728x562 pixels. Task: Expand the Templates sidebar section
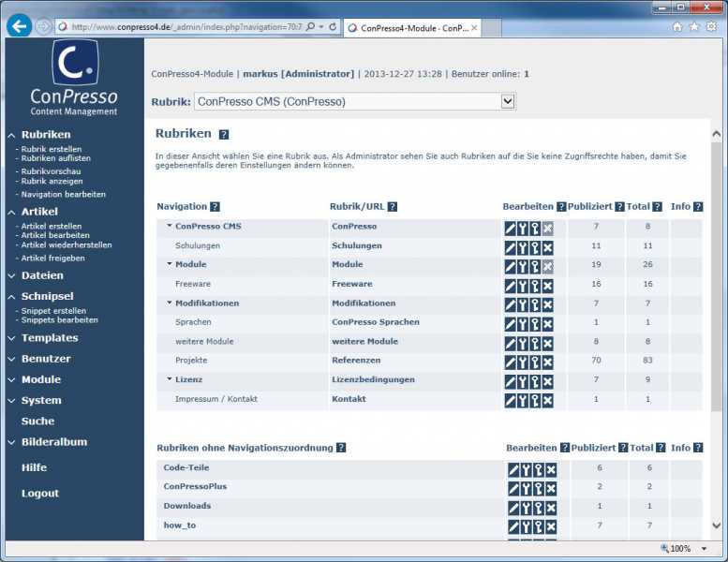[11, 338]
